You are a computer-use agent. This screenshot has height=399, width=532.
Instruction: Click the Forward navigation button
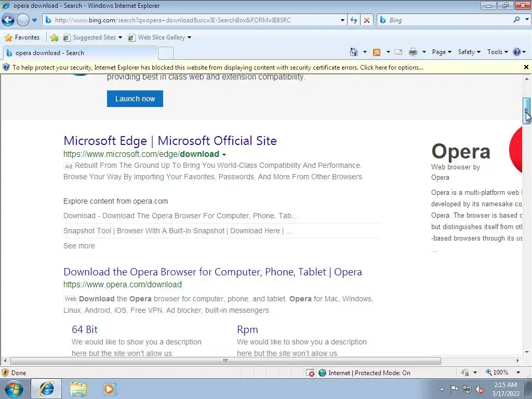pos(23,20)
